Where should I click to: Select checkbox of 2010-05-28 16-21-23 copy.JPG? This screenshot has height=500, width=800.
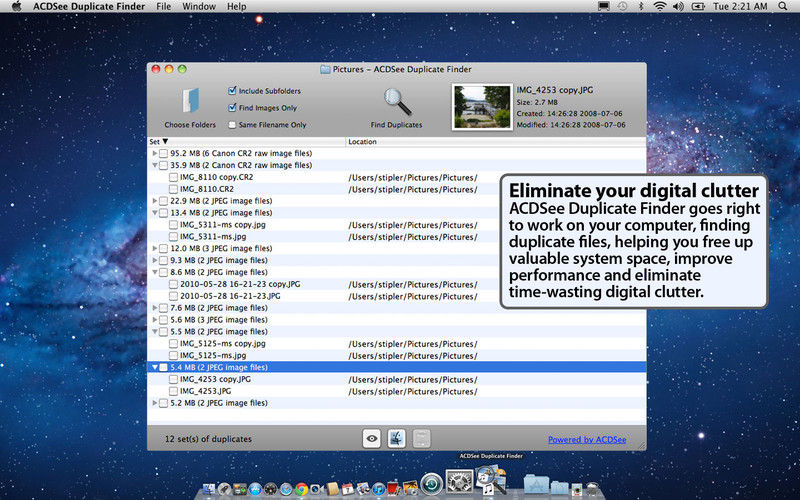[x=173, y=284]
